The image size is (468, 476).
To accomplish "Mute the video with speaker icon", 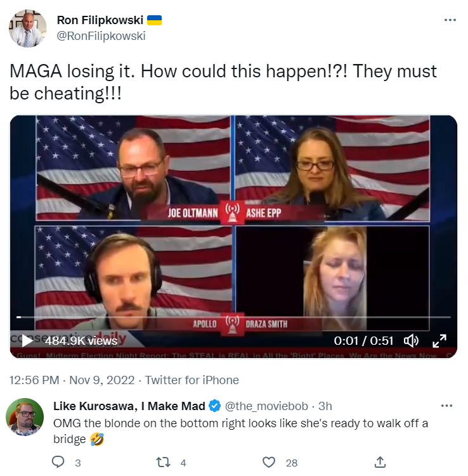I will tap(411, 340).
